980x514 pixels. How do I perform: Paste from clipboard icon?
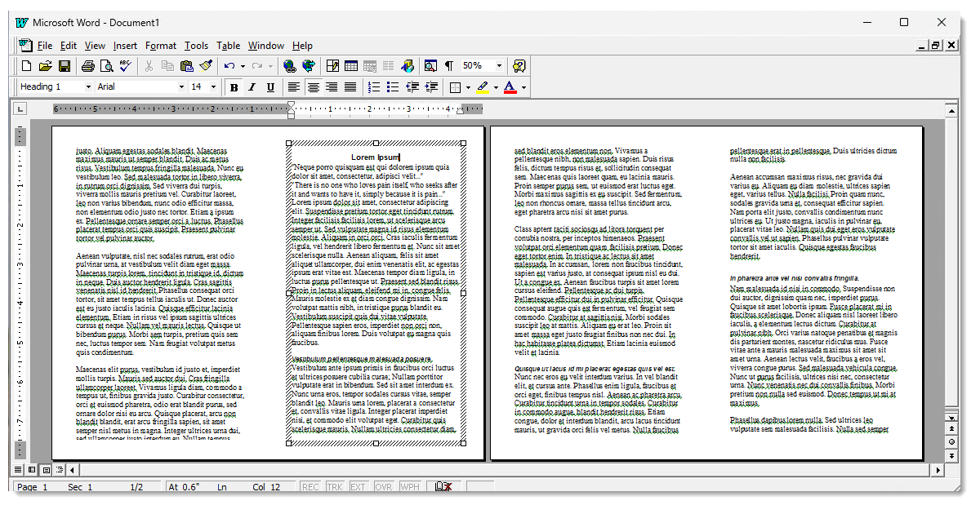coord(186,66)
